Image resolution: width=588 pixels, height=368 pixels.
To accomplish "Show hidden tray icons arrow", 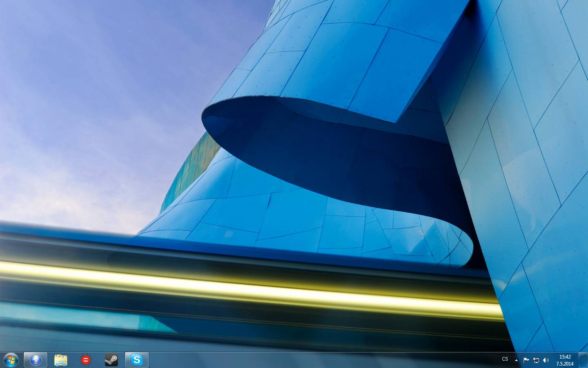I will coord(516,360).
